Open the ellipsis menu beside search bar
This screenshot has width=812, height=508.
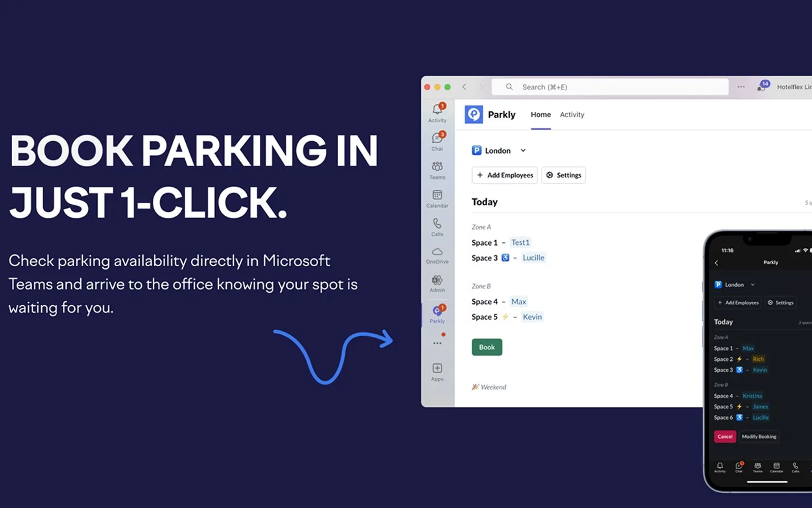coord(741,87)
